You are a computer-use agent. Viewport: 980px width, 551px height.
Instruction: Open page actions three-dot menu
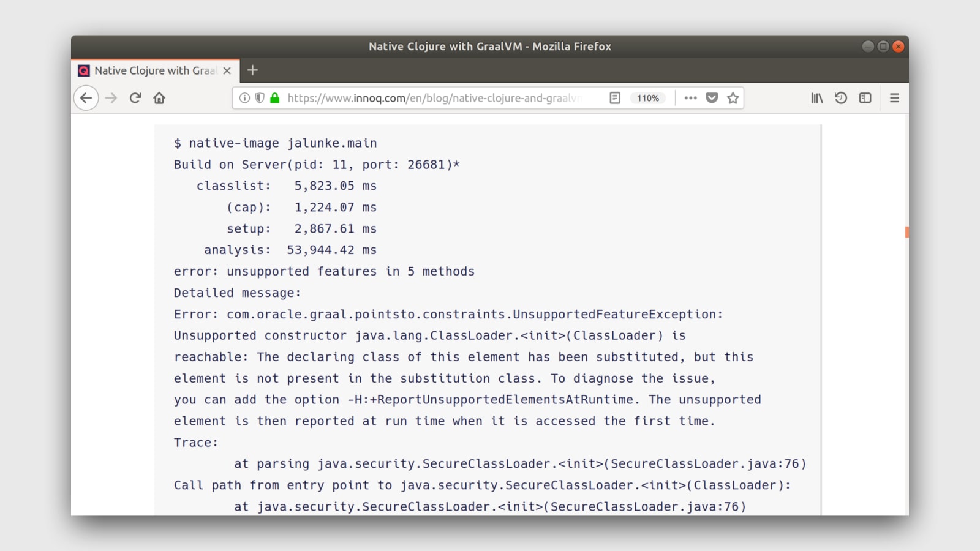[x=691, y=98]
